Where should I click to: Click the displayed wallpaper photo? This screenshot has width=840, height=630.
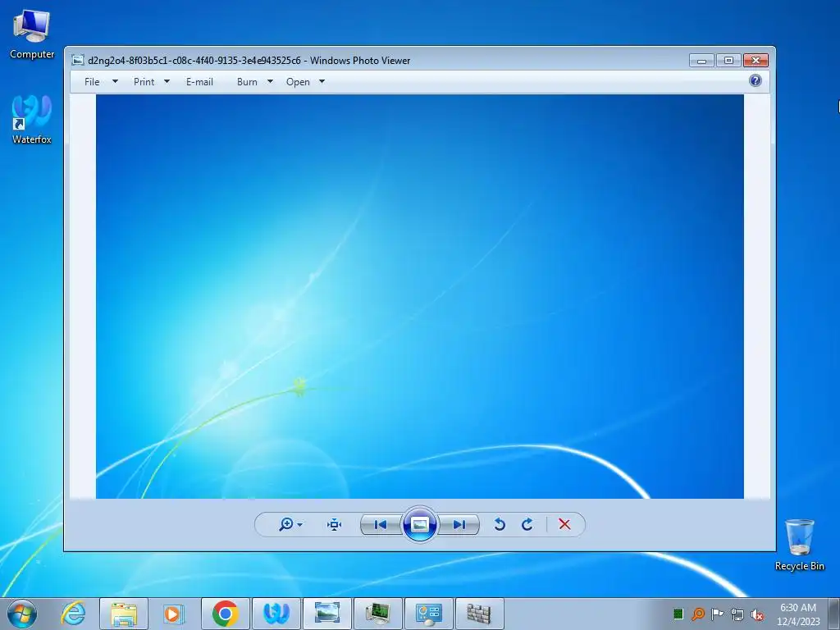(419, 296)
